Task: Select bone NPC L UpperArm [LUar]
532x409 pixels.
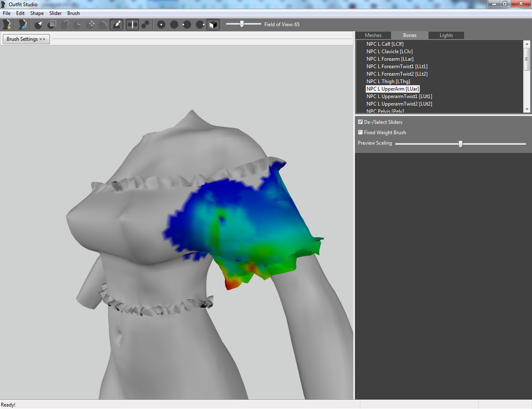Action: [x=393, y=89]
